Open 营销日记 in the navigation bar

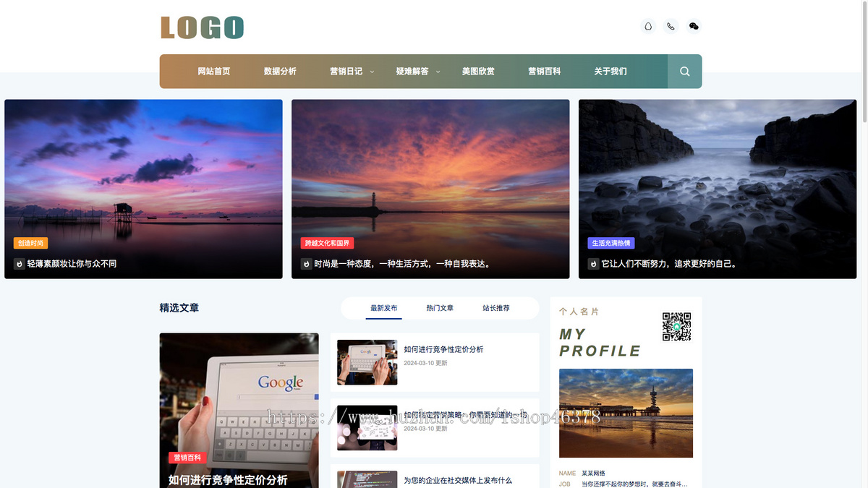pos(346,72)
